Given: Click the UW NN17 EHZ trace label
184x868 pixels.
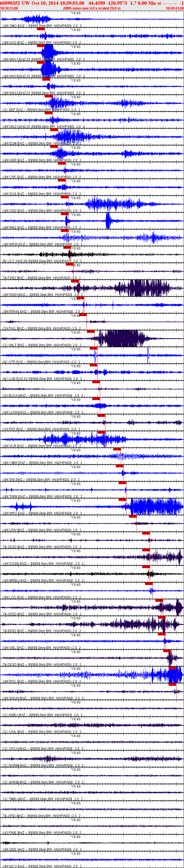Looking at the screenshot, I should [x=44, y=60].
